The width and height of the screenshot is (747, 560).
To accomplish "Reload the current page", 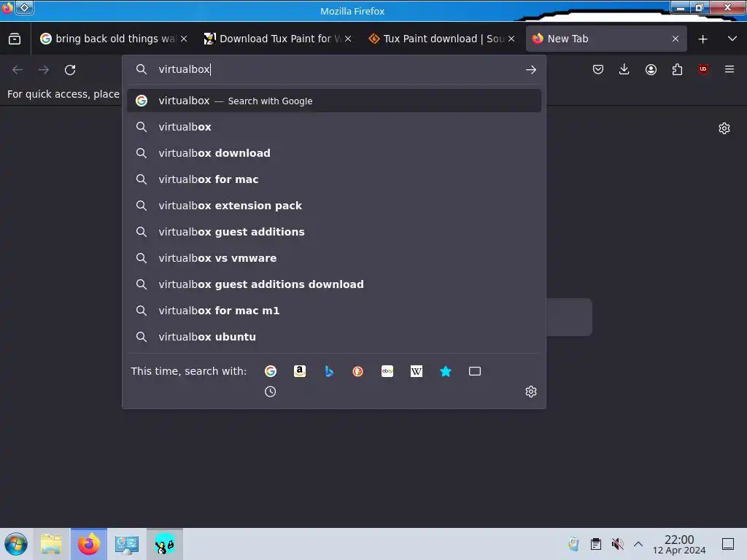I will pyautogui.click(x=70, y=69).
